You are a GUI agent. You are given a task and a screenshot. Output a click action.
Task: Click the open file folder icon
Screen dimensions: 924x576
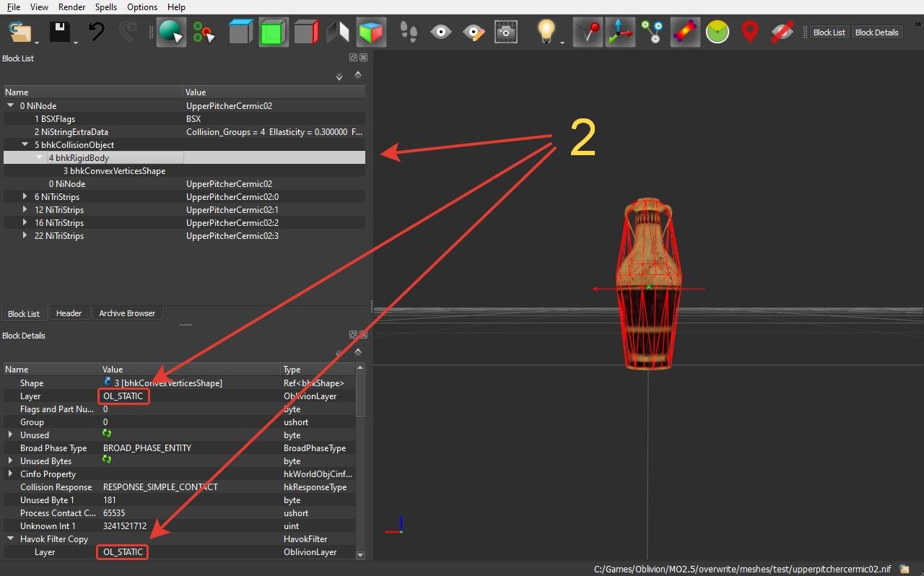pyautogui.click(x=19, y=32)
